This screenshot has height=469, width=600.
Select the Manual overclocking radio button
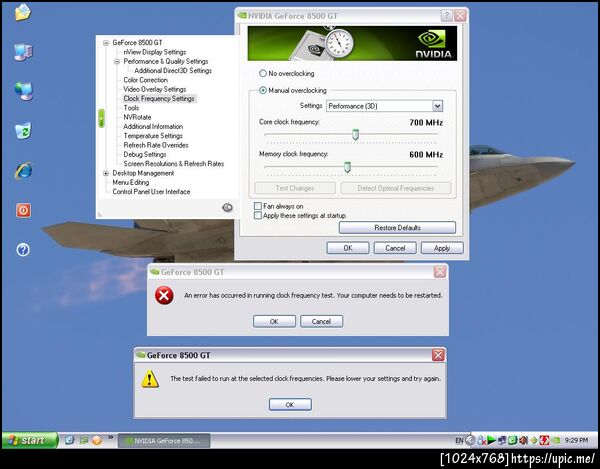pyautogui.click(x=263, y=91)
